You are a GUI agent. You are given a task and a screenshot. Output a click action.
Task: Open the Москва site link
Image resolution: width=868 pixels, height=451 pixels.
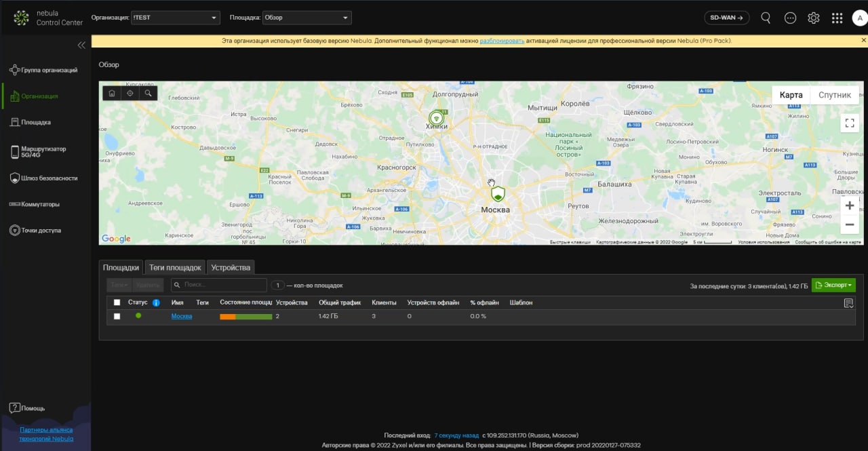point(182,316)
